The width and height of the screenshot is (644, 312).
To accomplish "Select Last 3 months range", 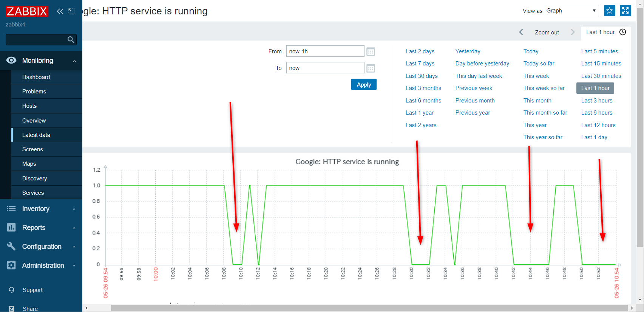I will tap(423, 88).
